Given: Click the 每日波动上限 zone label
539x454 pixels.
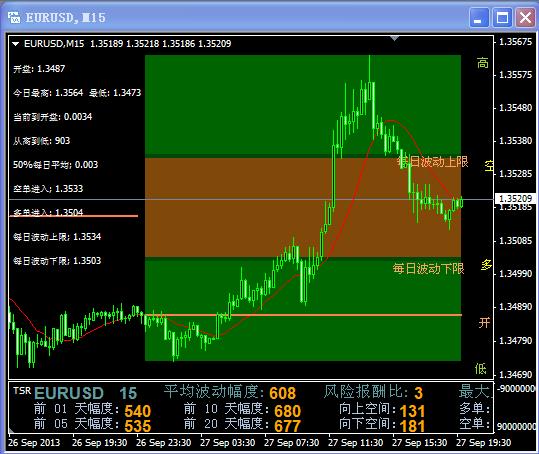Looking at the screenshot, I should tap(433, 162).
